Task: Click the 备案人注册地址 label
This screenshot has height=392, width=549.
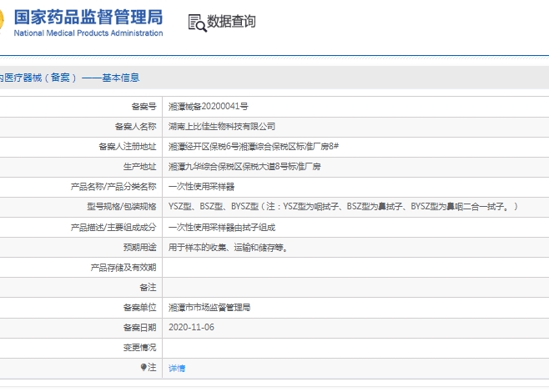Action: [128, 146]
